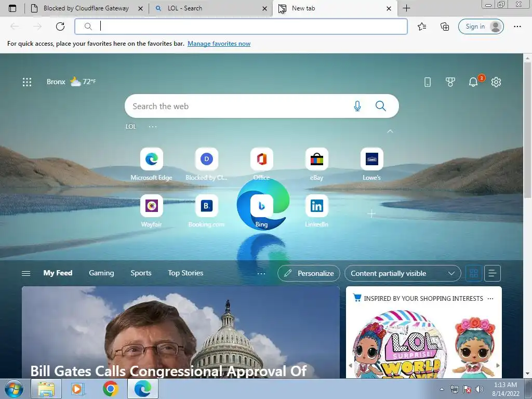Image resolution: width=532 pixels, height=399 pixels.
Task: Click the Sign in button
Action: pos(481,26)
